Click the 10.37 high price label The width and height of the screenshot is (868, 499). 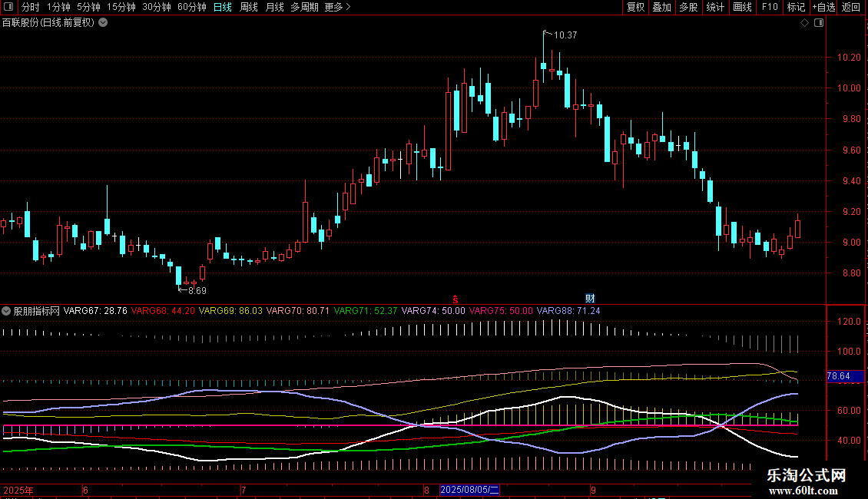(x=565, y=35)
